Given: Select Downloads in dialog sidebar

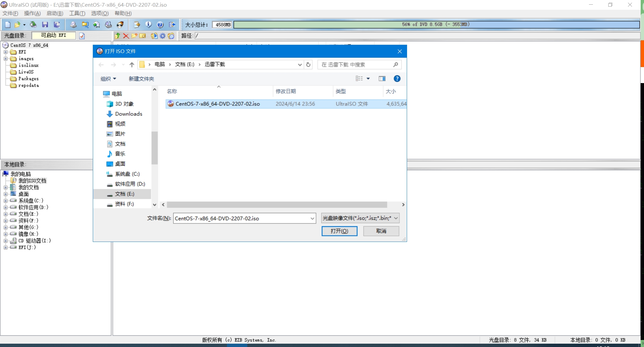Looking at the screenshot, I should (x=128, y=114).
